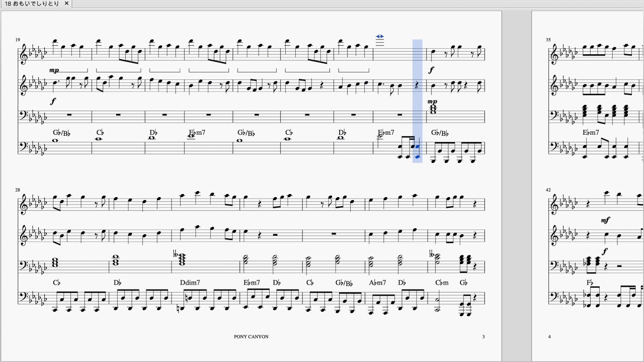Click the PONY CANYON footer text

tap(251, 336)
